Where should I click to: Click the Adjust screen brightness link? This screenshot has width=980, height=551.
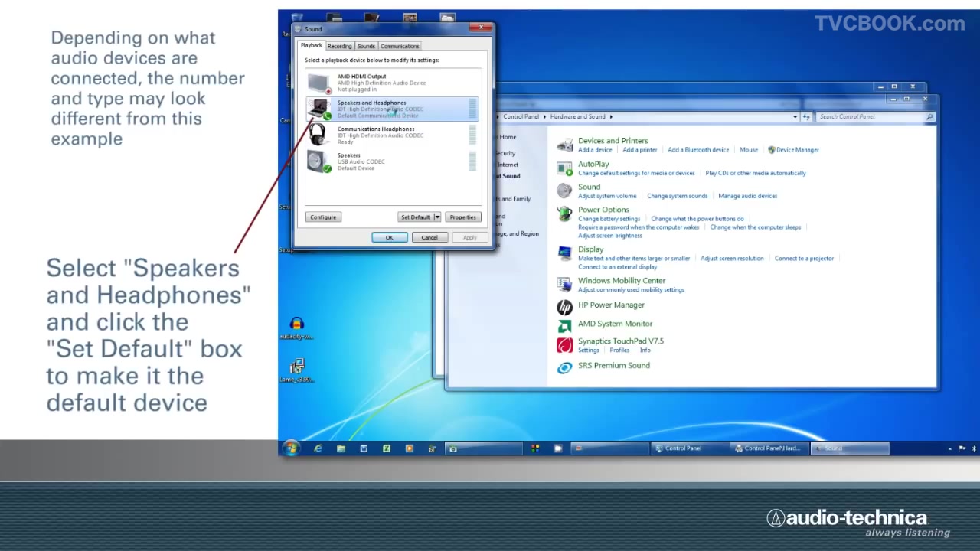pyautogui.click(x=610, y=236)
